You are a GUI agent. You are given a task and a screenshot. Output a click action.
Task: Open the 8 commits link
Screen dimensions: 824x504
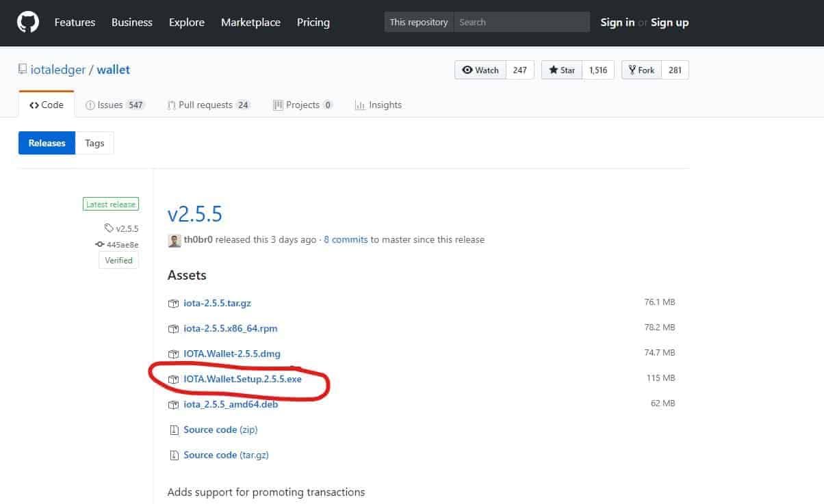tap(346, 239)
